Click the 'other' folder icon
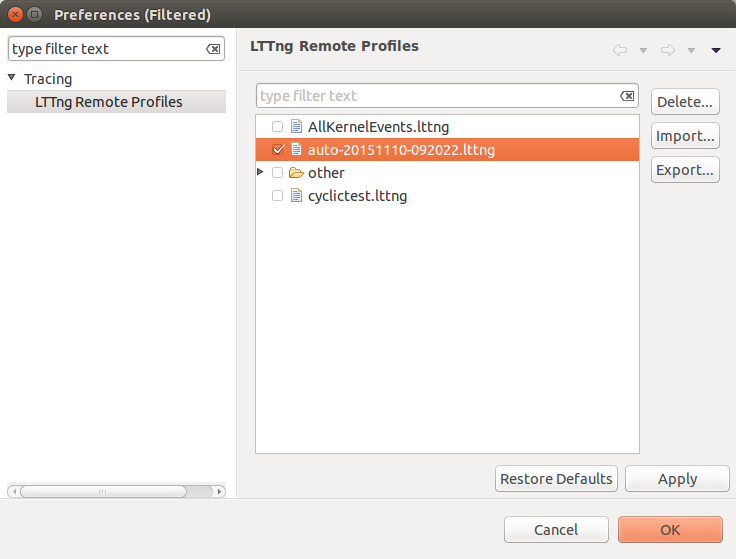This screenshot has width=736, height=559. pos(296,173)
